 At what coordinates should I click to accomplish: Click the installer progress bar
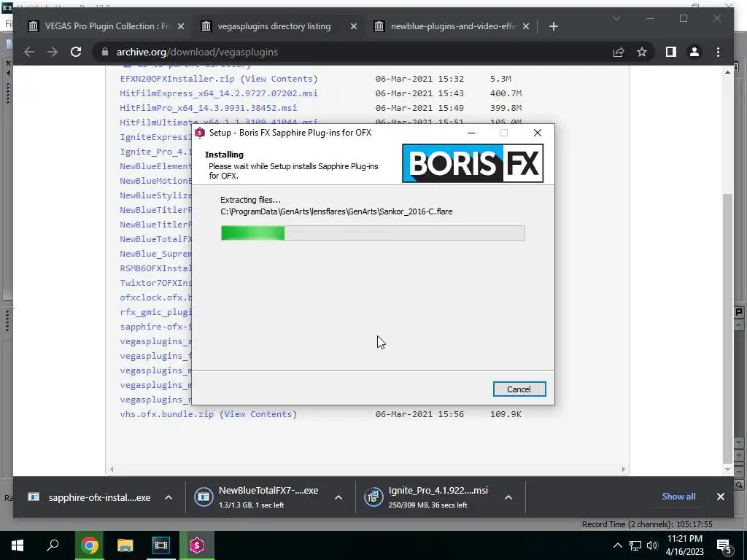click(x=373, y=233)
